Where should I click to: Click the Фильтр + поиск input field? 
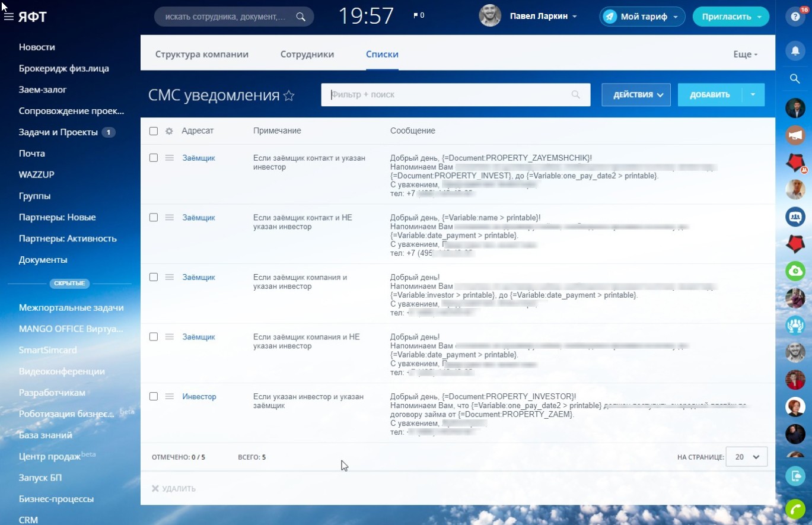click(x=448, y=95)
